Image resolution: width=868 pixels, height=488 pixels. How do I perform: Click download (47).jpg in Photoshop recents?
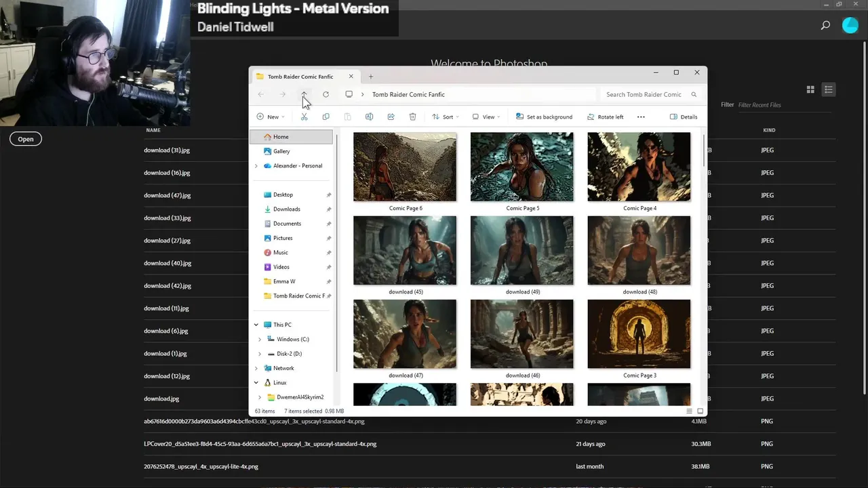(167, 195)
